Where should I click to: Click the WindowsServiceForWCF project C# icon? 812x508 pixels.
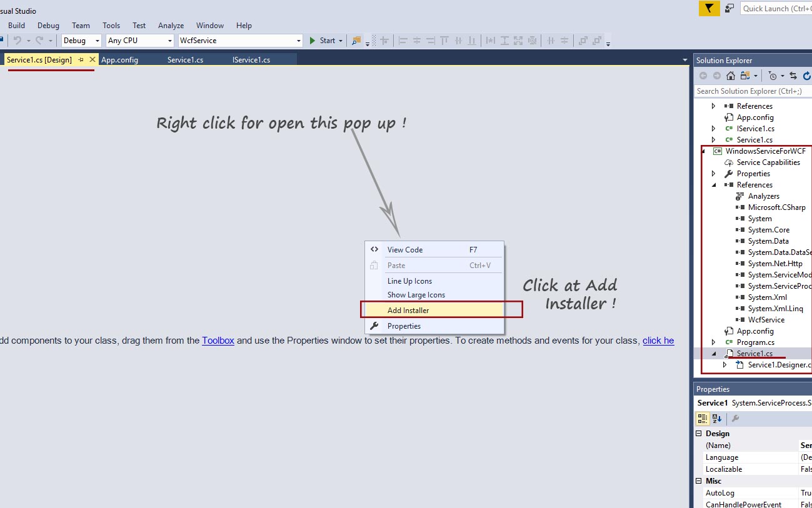click(717, 151)
